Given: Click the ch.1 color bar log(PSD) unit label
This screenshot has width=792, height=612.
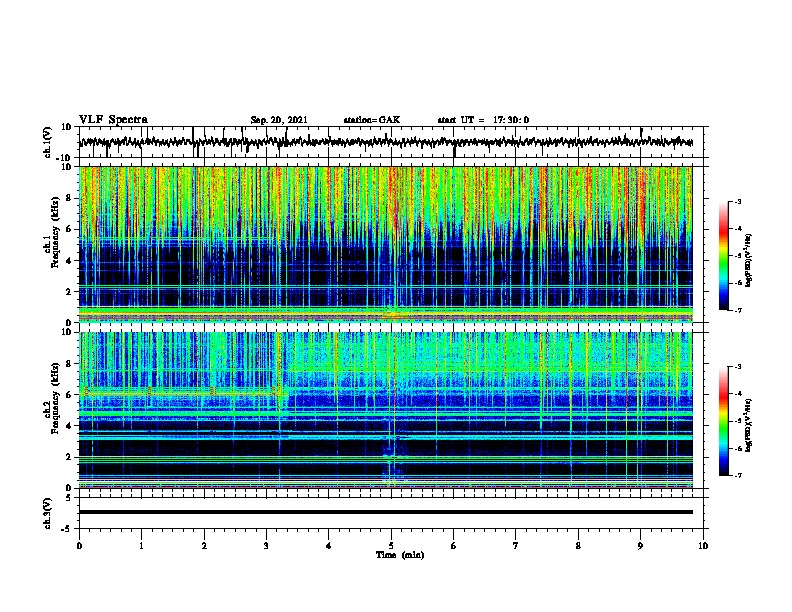Looking at the screenshot, I should (x=749, y=260).
